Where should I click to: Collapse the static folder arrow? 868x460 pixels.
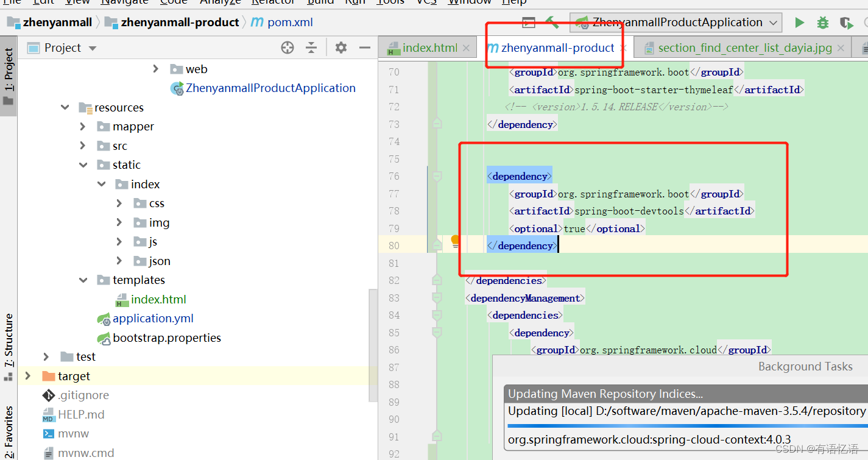pyautogui.click(x=83, y=165)
